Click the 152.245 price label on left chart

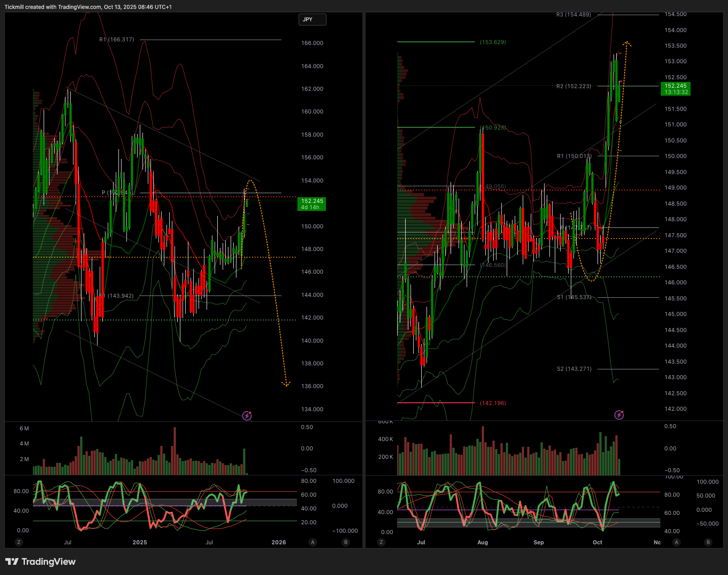click(312, 204)
